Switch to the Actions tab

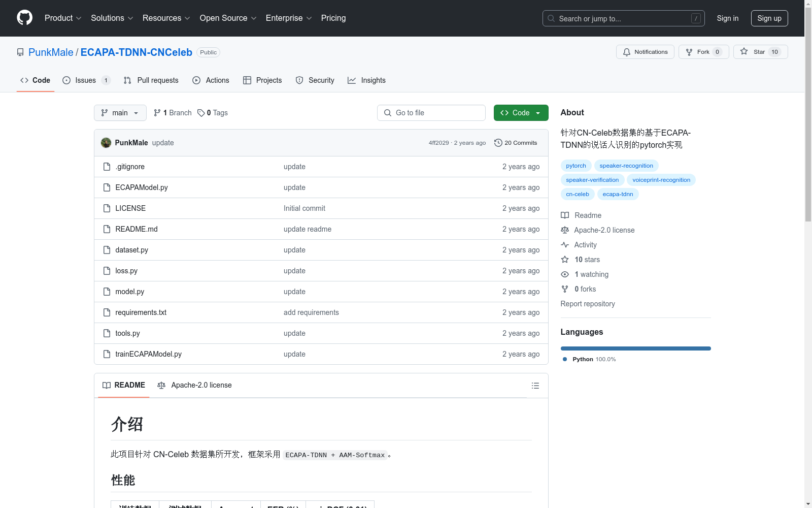pos(211,80)
